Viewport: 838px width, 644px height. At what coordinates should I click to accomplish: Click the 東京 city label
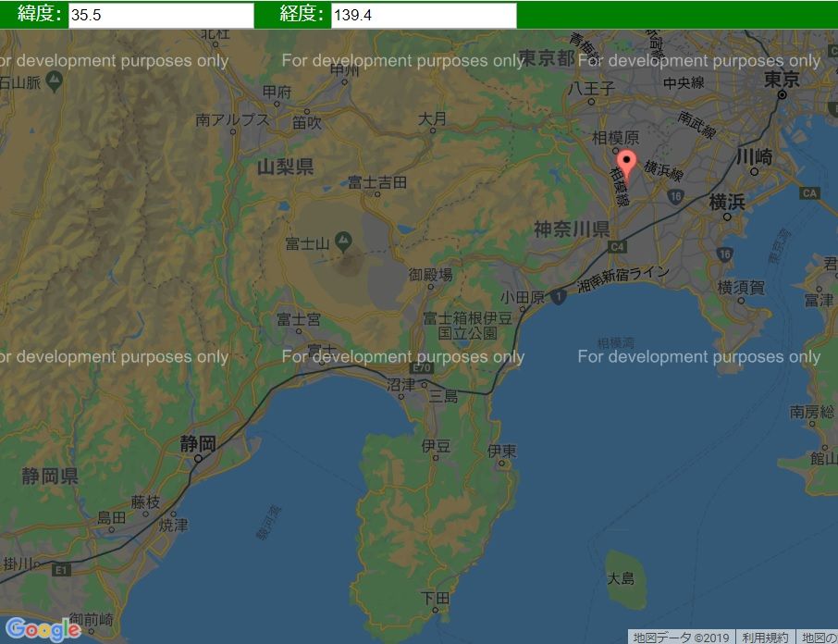pos(782,80)
